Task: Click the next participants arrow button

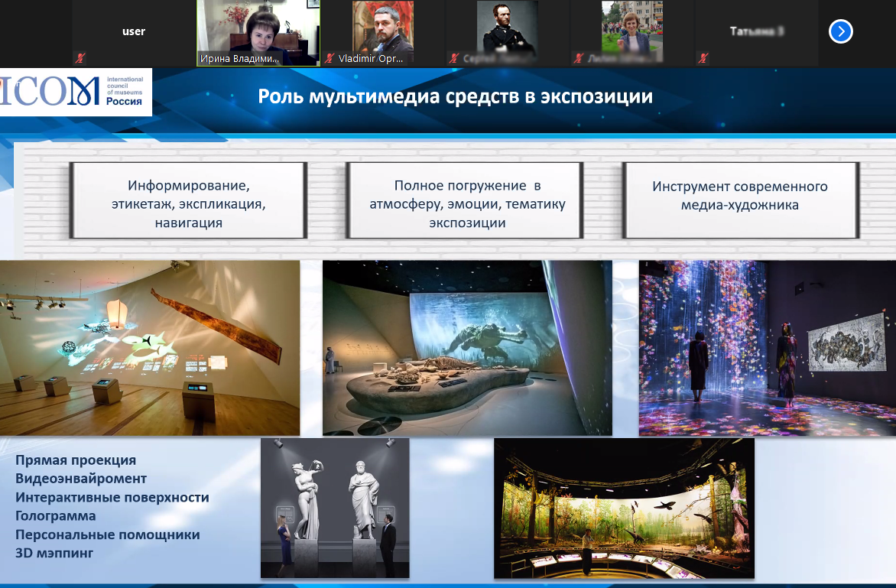Action: point(840,31)
